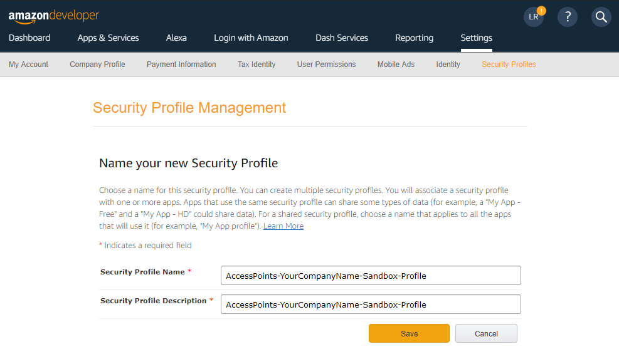Go to the Dashboard menu item
This screenshot has height=364, width=619.
(29, 38)
